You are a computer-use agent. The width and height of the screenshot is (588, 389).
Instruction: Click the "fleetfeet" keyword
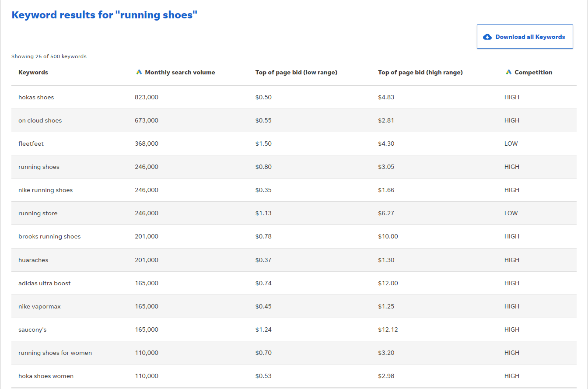31,144
